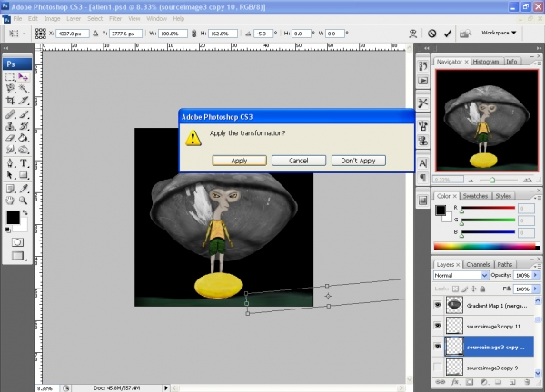
Task: Select the Slice tool
Action: [24, 101]
